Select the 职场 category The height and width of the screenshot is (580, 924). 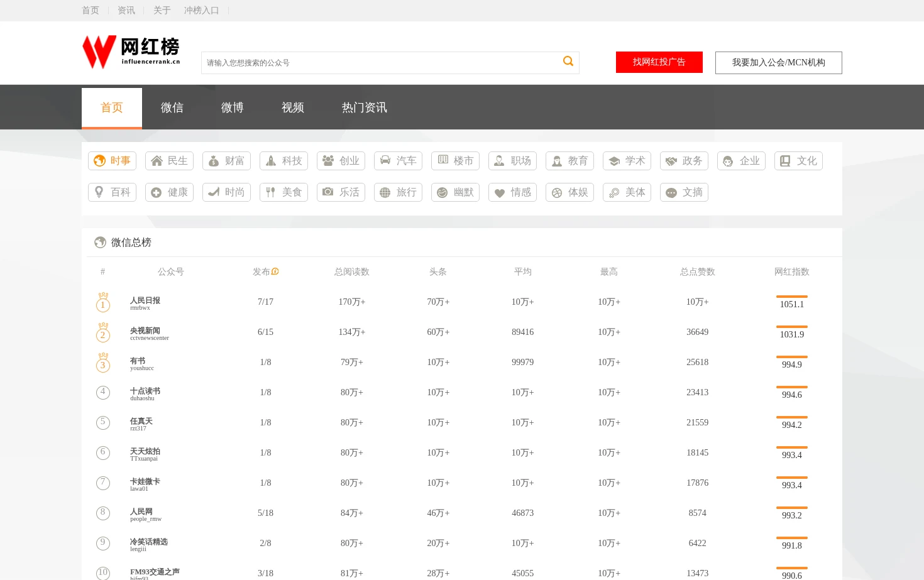(512, 161)
